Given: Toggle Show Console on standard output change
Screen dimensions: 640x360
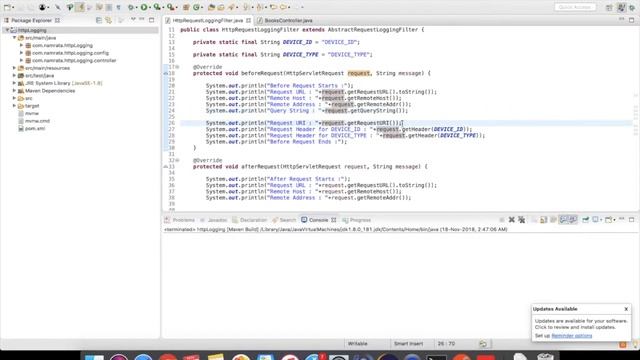Looking at the screenshot, I should tap(563, 220).
